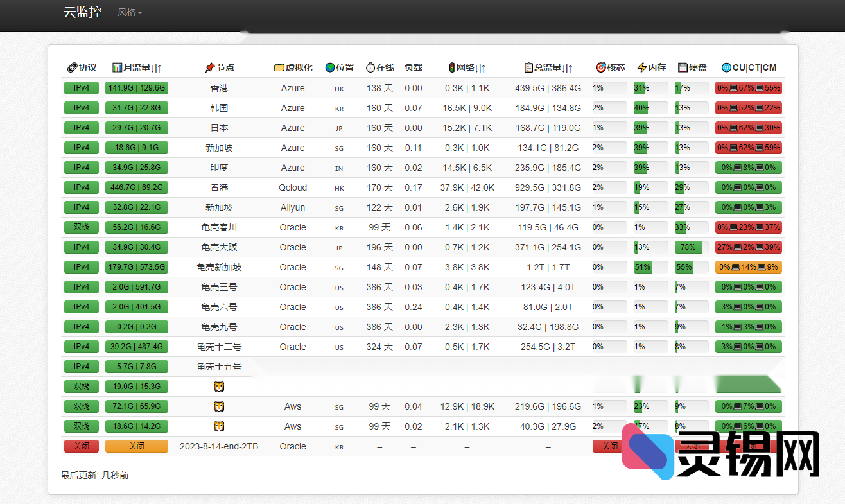Toggle the IPv4 badge on the 香港 Azure row
This screenshot has height=504, width=845.
(x=81, y=88)
